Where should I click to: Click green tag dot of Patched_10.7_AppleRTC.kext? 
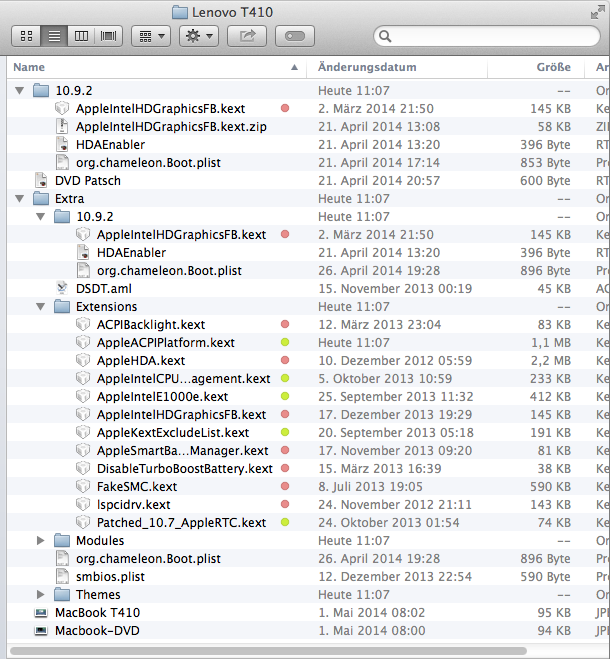[285, 522]
